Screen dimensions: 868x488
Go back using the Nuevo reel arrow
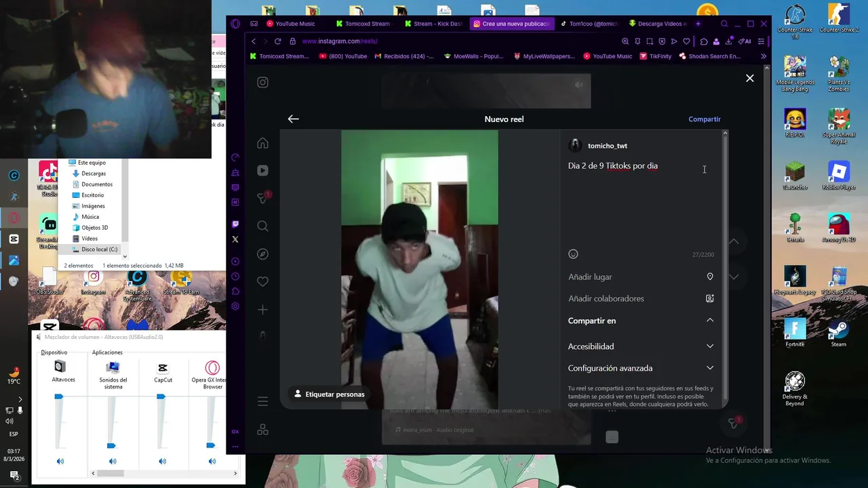[x=293, y=119]
